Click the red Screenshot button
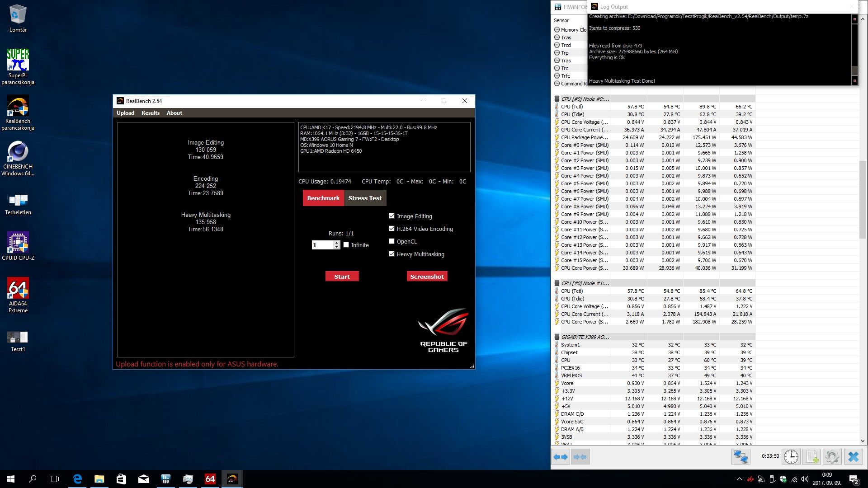Viewport: 868px width, 488px height. point(427,277)
